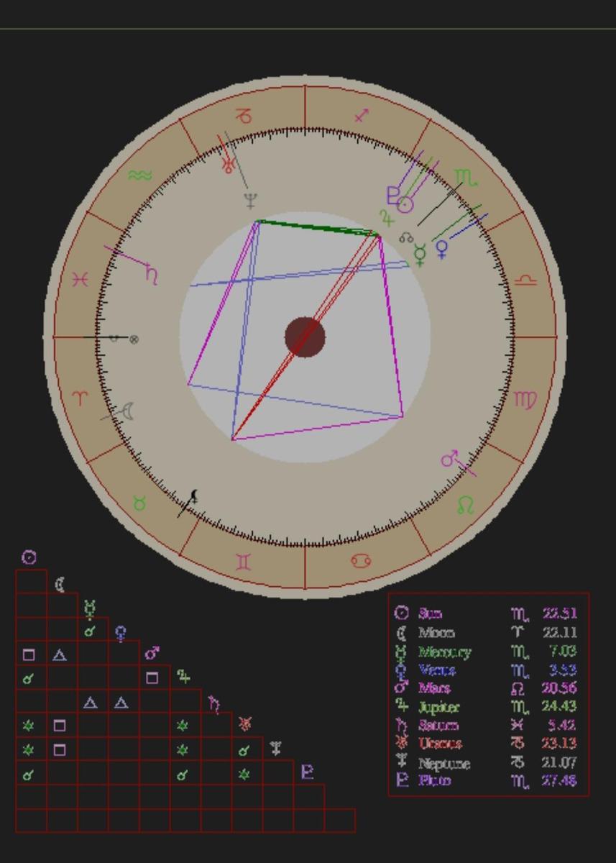Click the Capricorn sign on the zodiac wheel

(245, 117)
